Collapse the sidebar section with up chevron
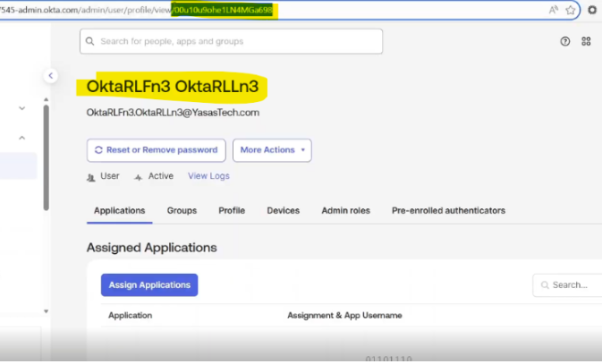 pyautogui.click(x=21, y=138)
